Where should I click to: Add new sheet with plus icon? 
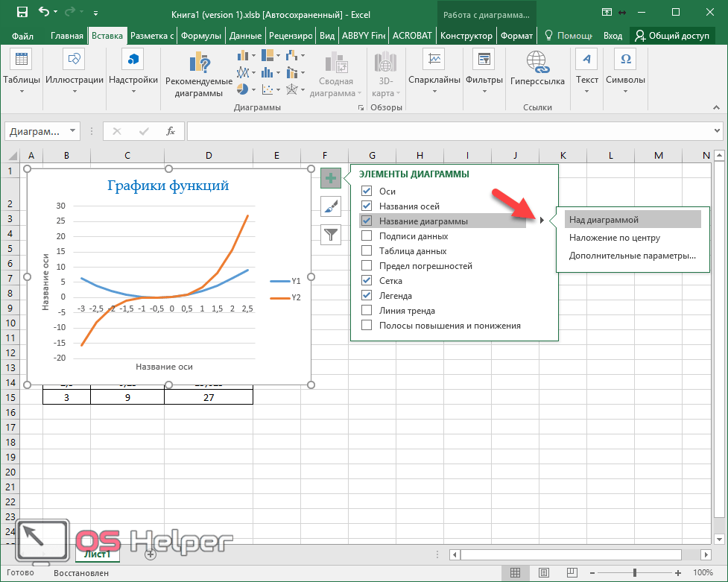pos(151,554)
